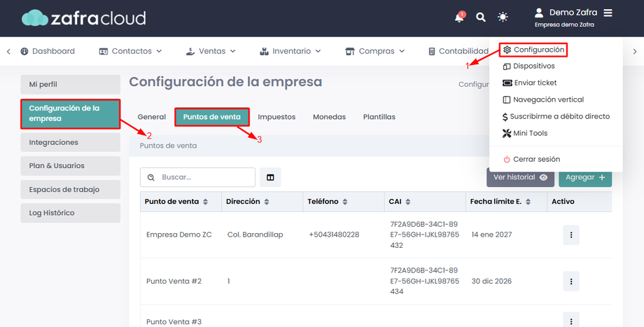Click Cerrar sesión link
This screenshot has height=327, width=644.
(532, 160)
